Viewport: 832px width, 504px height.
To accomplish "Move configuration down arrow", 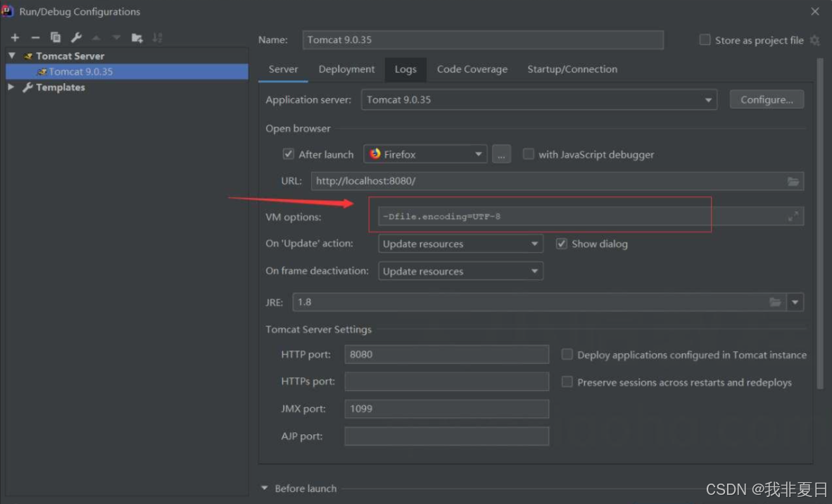I will (116, 38).
